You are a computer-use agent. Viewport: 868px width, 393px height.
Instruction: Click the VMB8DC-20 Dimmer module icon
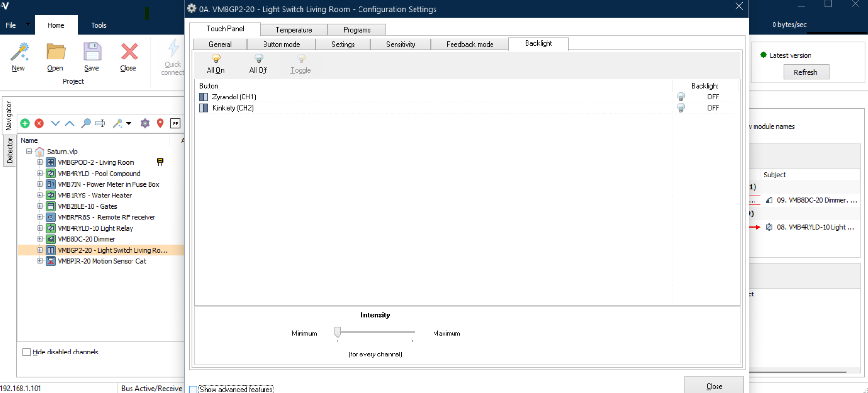coord(51,239)
